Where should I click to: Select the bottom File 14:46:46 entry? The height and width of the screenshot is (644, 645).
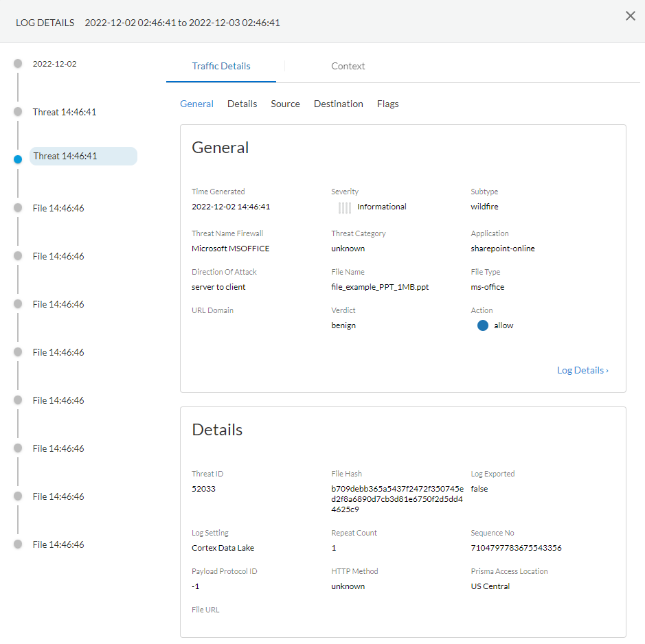[58, 544]
